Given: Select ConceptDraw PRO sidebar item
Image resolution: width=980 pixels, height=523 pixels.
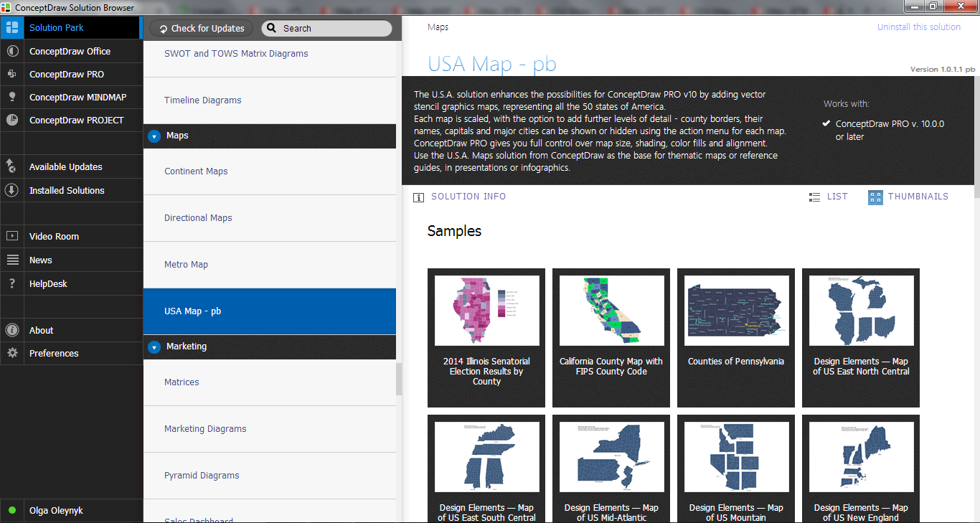Looking at the screenshot, I should pos(70,75).
